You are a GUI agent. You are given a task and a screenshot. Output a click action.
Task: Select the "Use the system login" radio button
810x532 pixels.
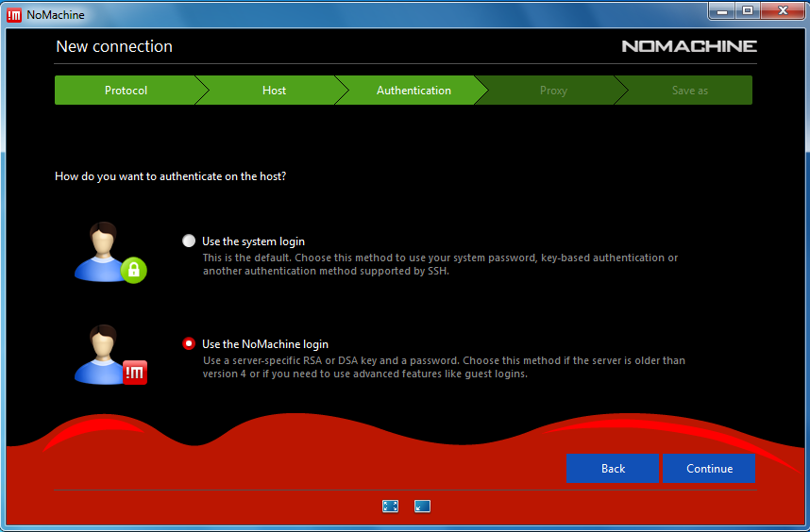coord(189,241)
